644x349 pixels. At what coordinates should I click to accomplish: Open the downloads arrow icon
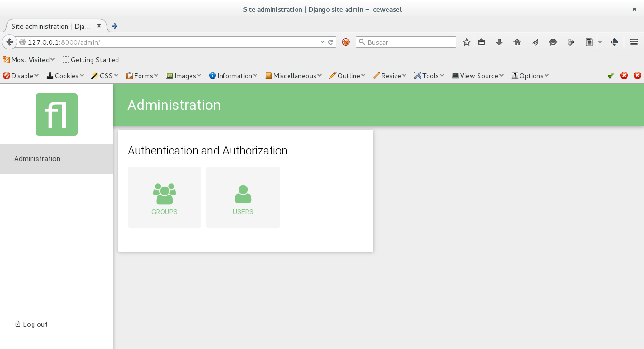coord(499,42)
